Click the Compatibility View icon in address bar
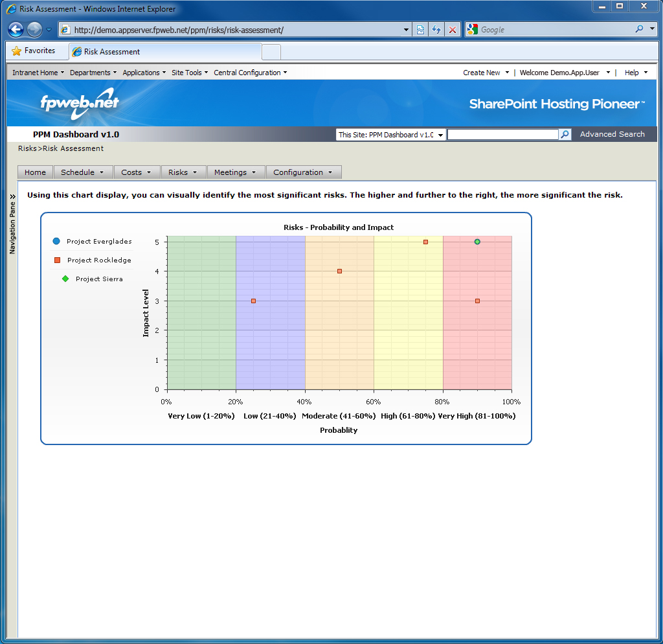 [421, 30]
